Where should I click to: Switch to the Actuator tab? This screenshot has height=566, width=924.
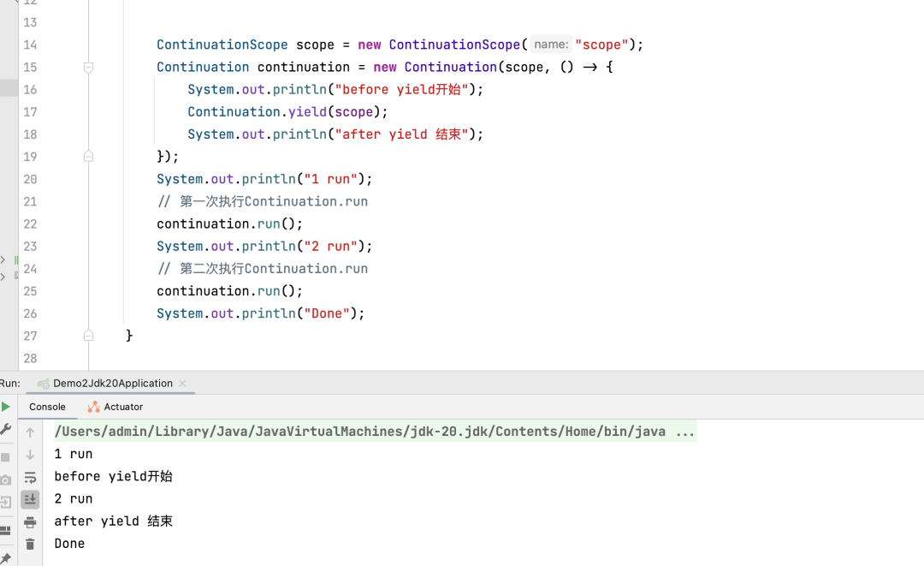point(115,407)
